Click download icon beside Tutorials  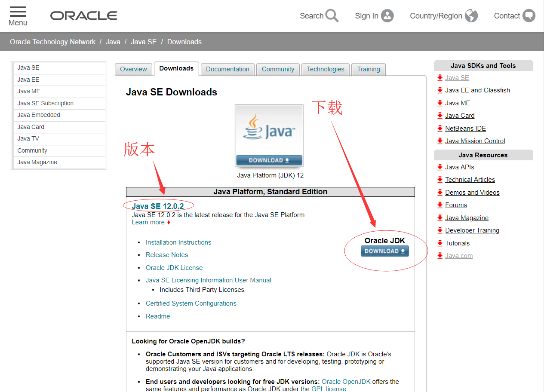tap(440, 243)
